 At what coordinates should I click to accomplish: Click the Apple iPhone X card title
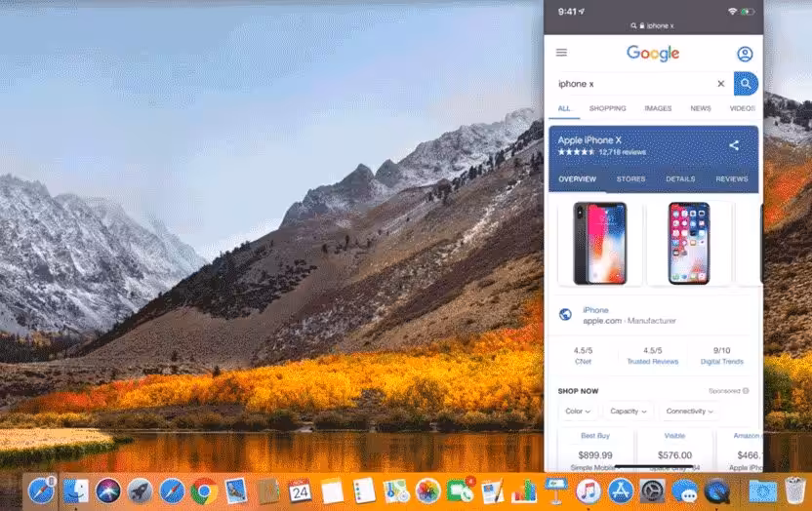[x=589, y=140]
